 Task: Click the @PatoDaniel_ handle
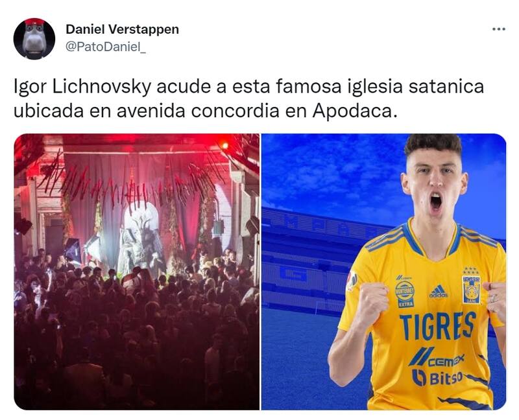click(x=106, y=47)
